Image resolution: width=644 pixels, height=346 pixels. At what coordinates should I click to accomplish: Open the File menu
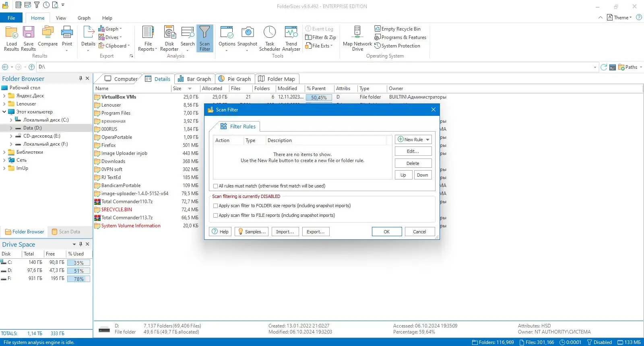click(11, 18)
